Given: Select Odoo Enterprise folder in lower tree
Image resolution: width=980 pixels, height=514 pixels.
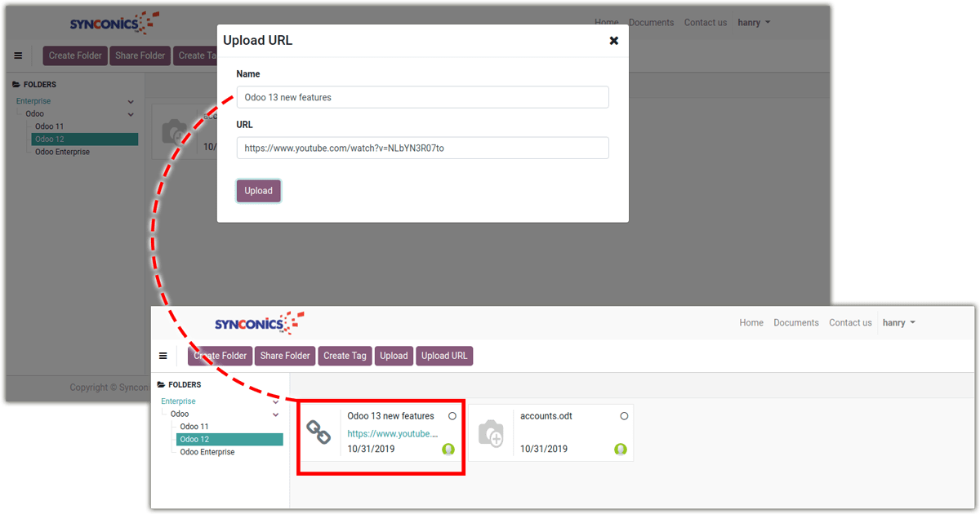Looking at the screenshot, I should (x=207, y=452).
